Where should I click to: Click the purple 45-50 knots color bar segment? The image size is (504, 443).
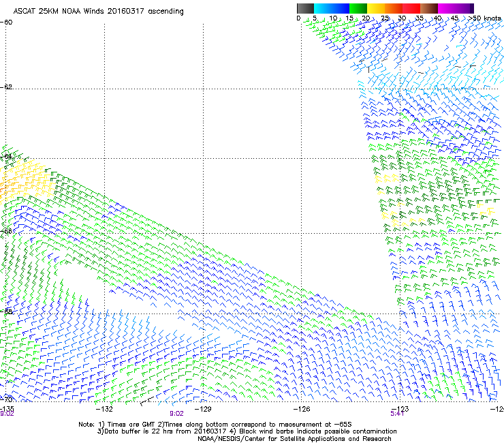464,8
